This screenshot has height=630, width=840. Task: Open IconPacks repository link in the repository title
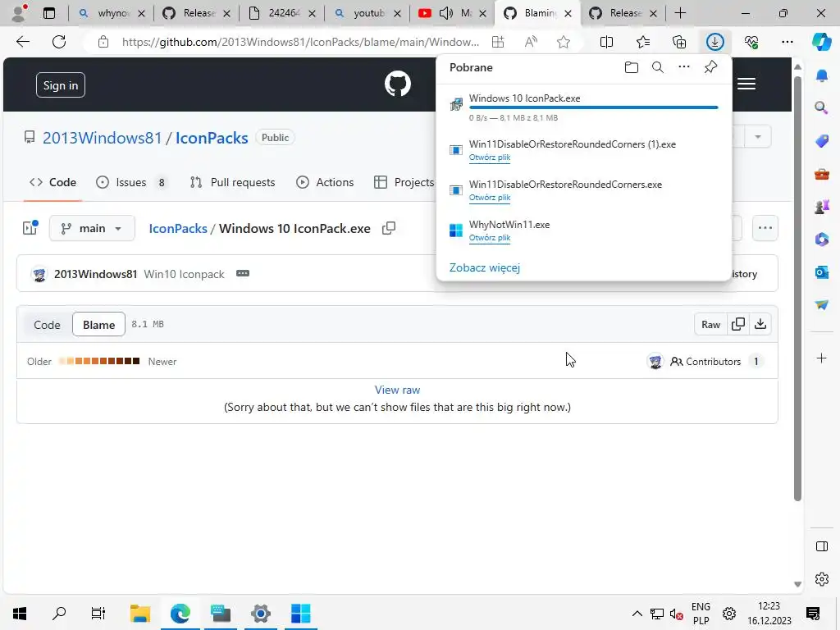(x=212, y=138)
